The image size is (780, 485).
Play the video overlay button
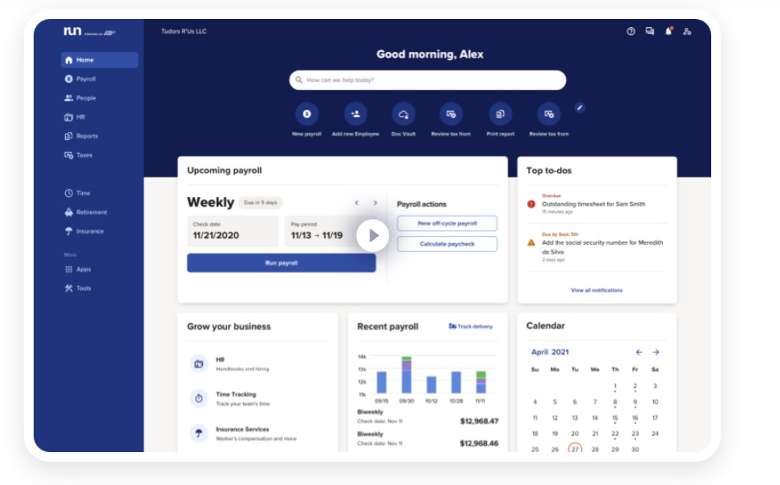(373, 235)
